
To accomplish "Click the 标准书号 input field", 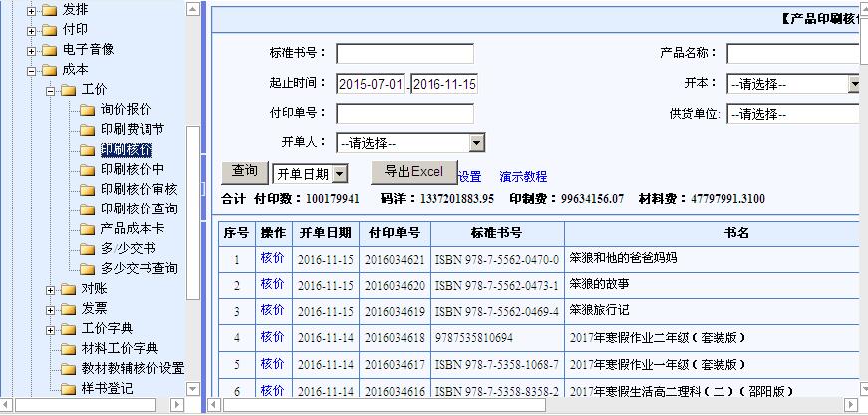I will point(405,54).
